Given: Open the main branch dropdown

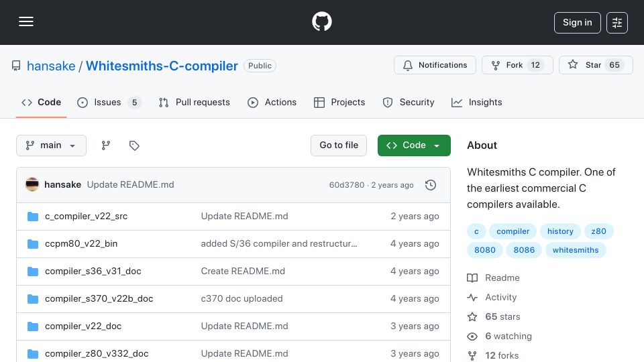Looking at the screenshot, I should tap(52, 145).
